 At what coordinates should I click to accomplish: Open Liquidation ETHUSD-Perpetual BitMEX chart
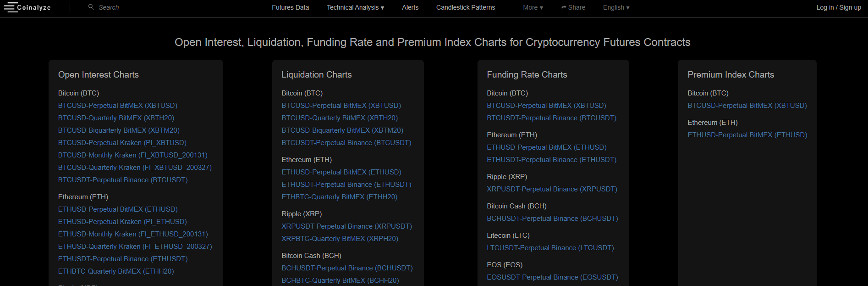click(x=341, y=172)
